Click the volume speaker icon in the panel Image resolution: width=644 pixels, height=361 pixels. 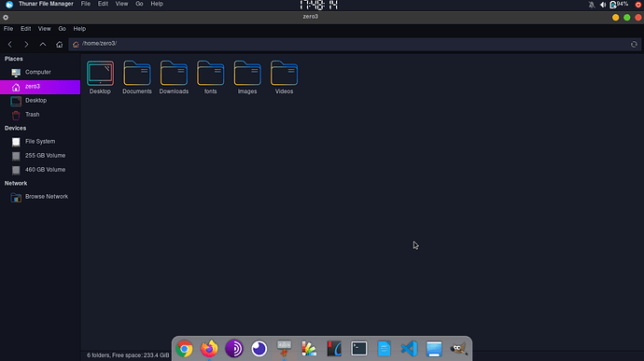pyautogui.click(x=603, y=5)
